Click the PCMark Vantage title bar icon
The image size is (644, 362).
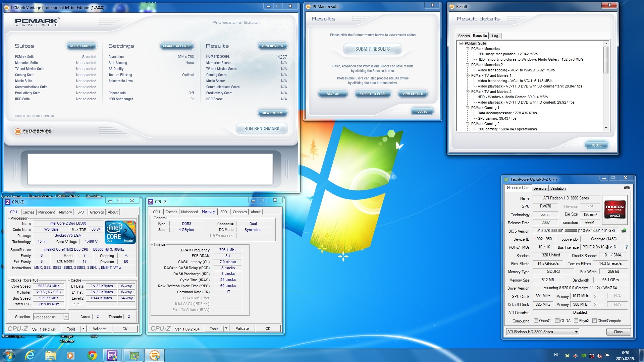click(x=7, y=7)
